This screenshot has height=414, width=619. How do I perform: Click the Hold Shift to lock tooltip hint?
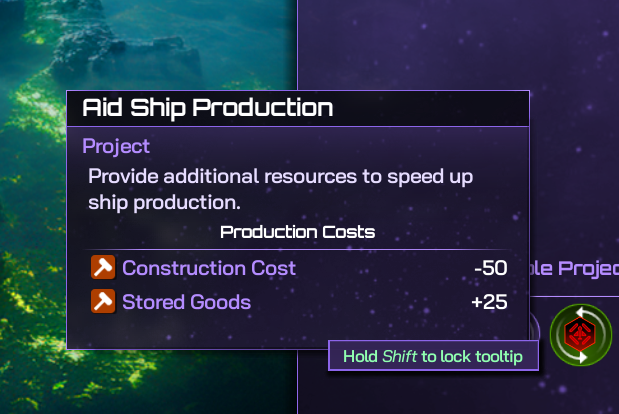tap(433, 356)
